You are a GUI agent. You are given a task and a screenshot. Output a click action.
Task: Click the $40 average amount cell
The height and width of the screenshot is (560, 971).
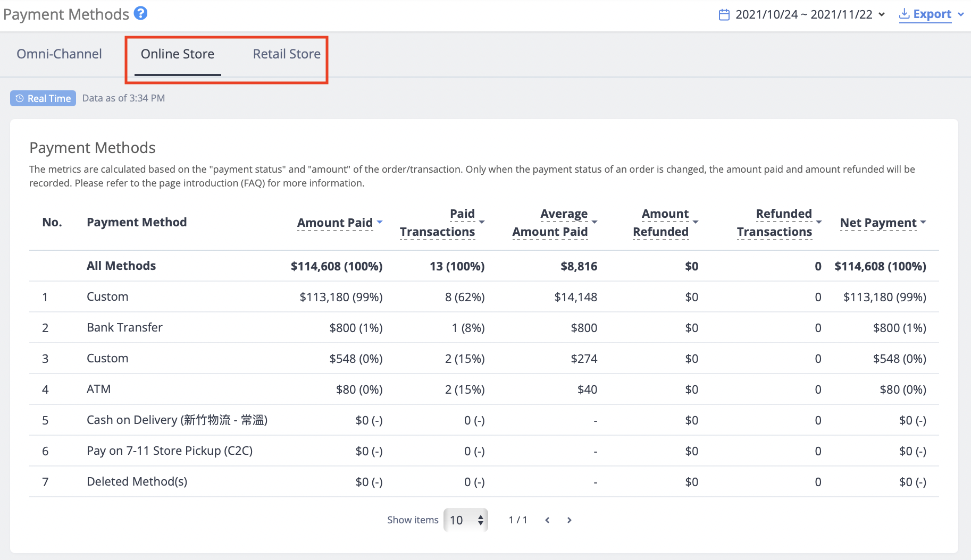pyautogui.click(x=588, y=389)
